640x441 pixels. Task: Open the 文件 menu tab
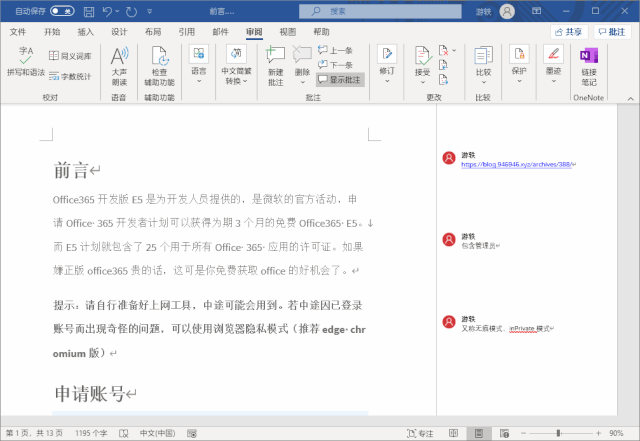pos(18,32)
